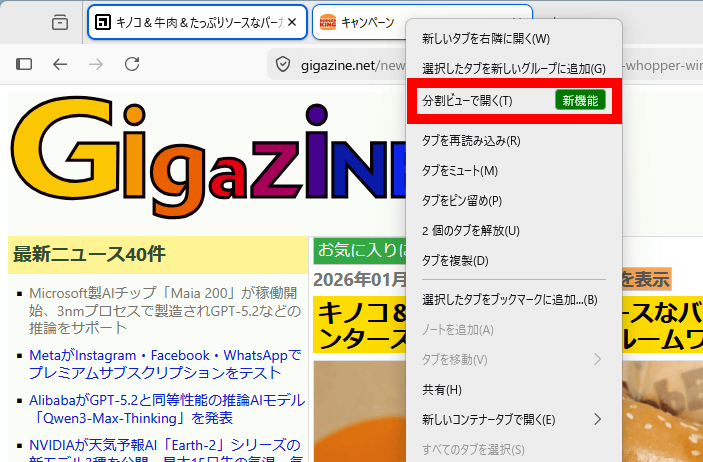Select 選択したタブを新しいグループに追加(G)

(x=514, y=69)
